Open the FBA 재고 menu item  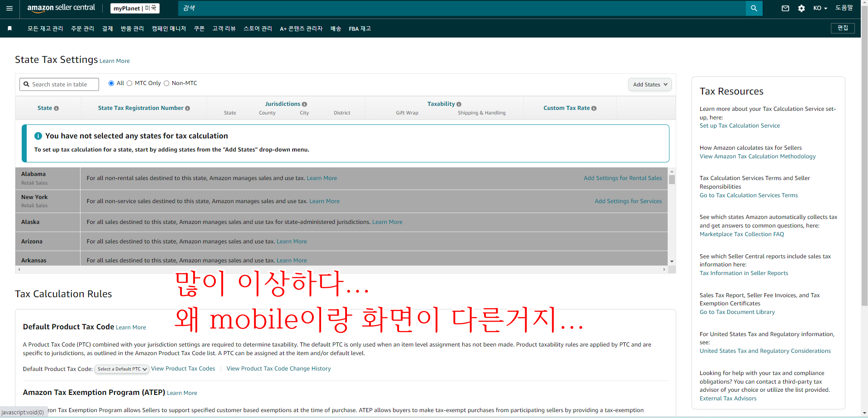(360, 28)
